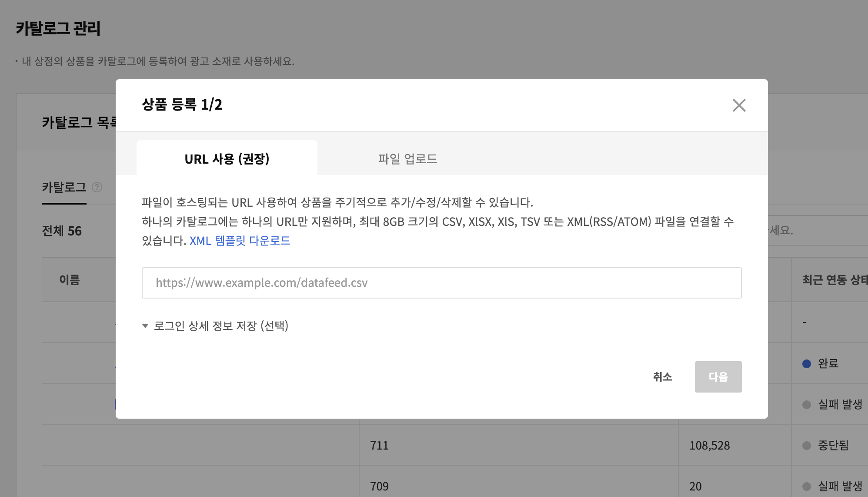Image resolution: width=868 pixels, height=497 pixels.
Task: Click the 108,528 table cell
Action: pos(709,446)
